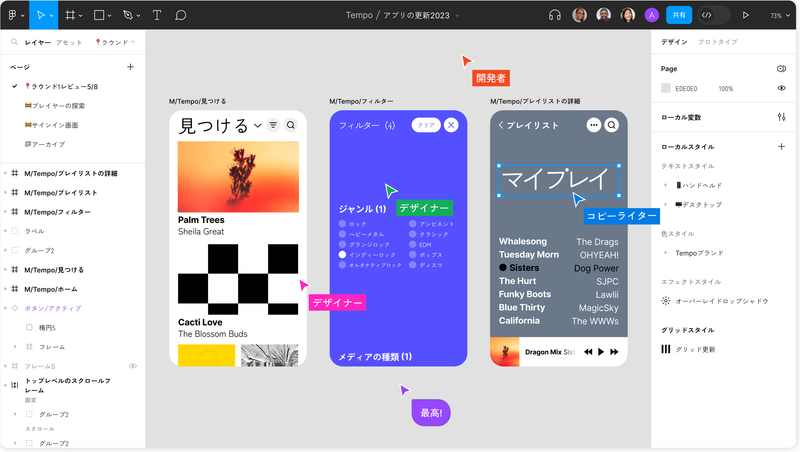Select EDM genre radio button
Viewport: 800px width, 452px height.
[x=412, y=244]
